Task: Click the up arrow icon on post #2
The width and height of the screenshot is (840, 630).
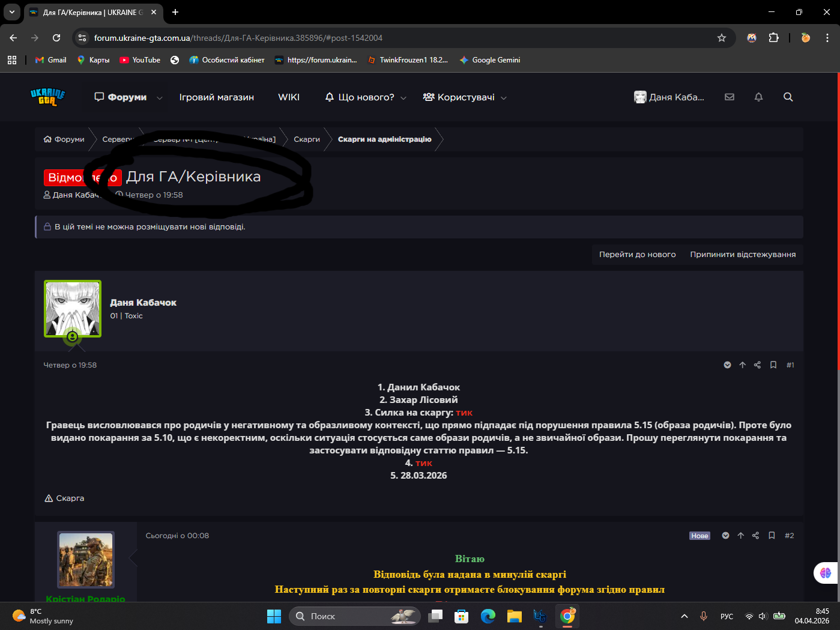Action: click(741, 536)
